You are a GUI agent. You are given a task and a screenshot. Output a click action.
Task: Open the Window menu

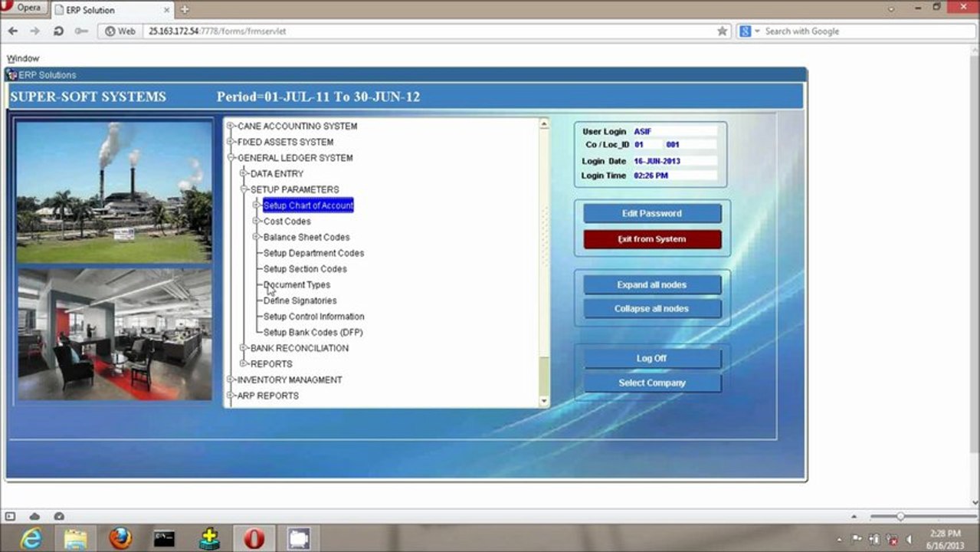click(x=23, y=58)
